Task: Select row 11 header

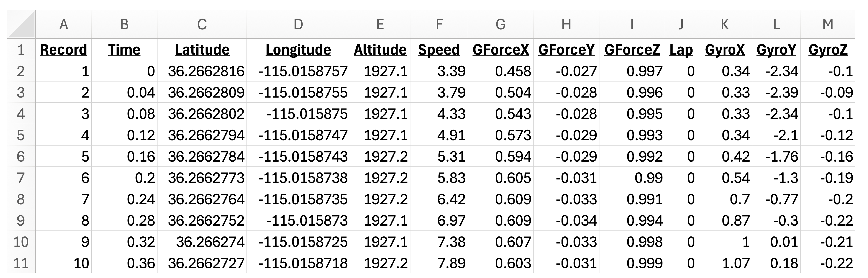Action: coord(21,263)
